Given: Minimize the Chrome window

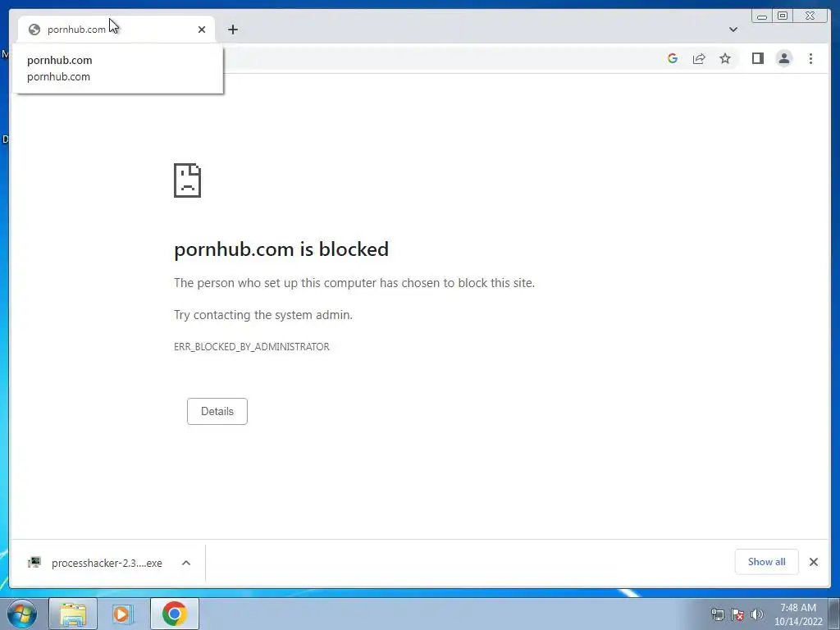Looking at the screenshot, I should [762, 16].
